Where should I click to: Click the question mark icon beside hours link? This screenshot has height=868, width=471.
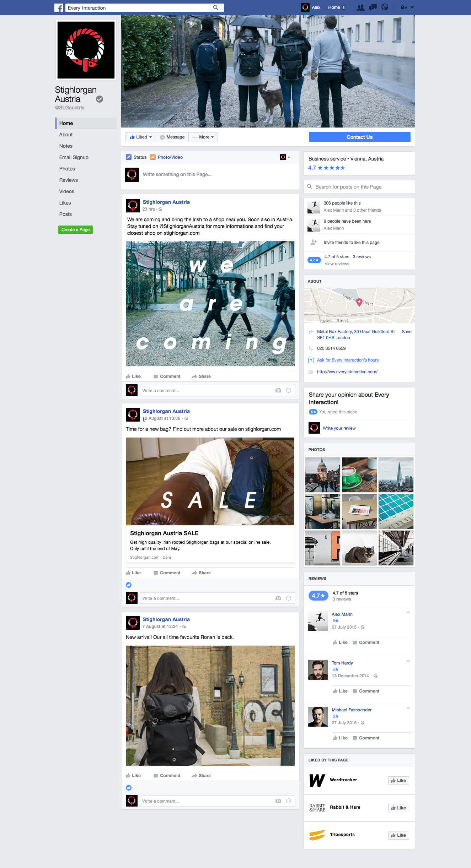point(311,360)
